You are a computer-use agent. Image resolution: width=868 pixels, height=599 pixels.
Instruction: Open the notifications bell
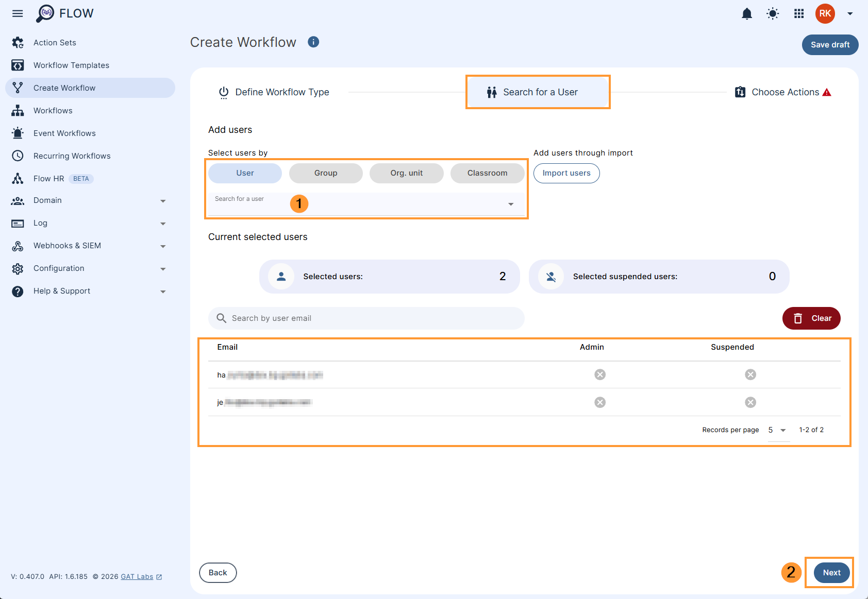coord(747,14)
